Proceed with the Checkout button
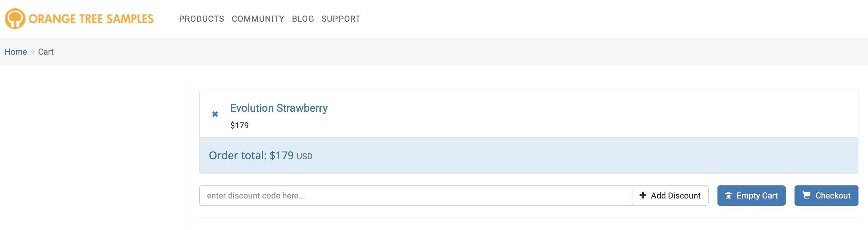This screenshot has width=868, height=230. (x=826, y=196)
